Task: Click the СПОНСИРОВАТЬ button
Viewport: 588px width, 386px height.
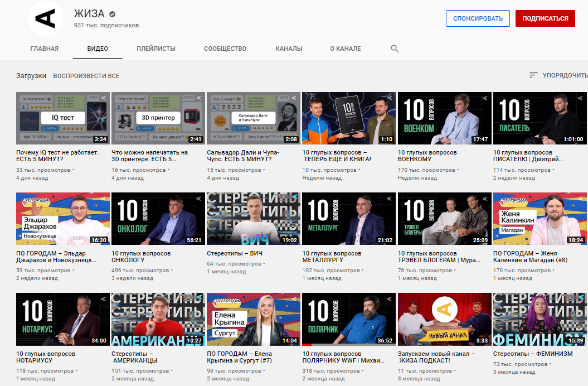Action: tap(478, 18)
